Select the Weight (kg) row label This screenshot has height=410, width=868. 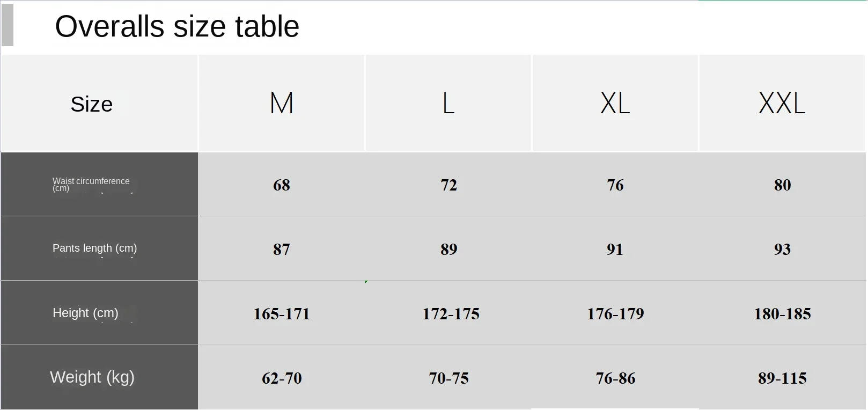[x=92, y=377]
